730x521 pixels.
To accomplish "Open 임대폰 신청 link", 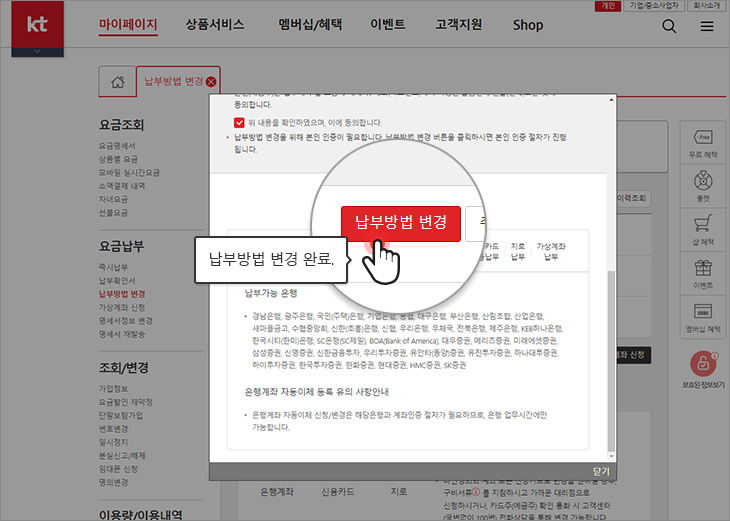I will coord(118,469).
